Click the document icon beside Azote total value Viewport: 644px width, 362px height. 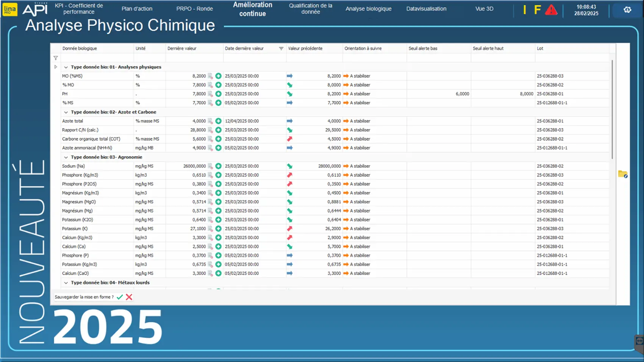click(x=210, y=121)
